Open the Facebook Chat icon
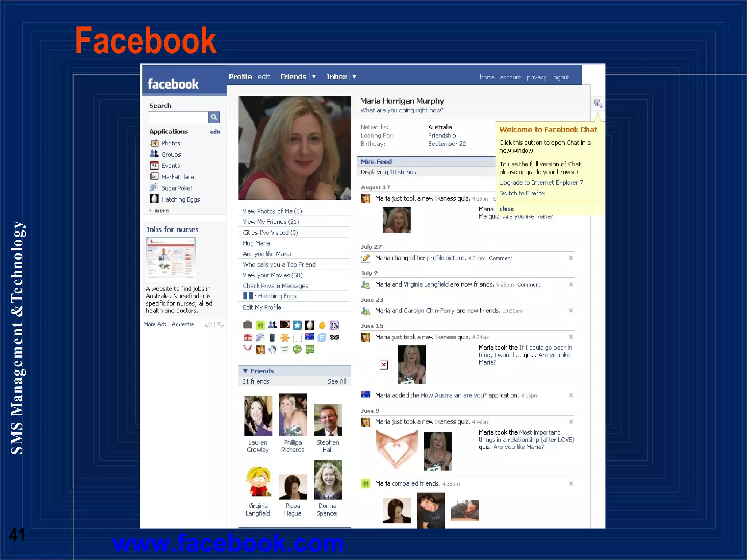The image size is (747, 560). click(598, 104)
